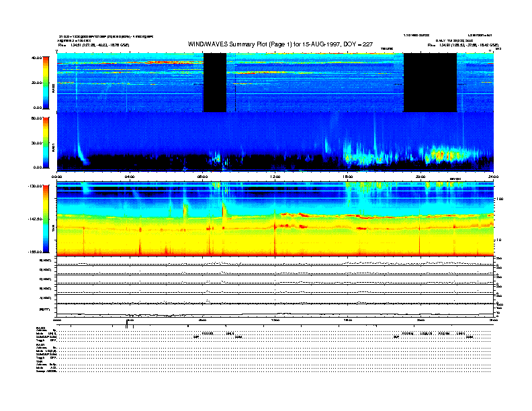532x411 pixels.
Task: Click 24:00 on the axis below RAD1
Action: click(x=493, y=177)
